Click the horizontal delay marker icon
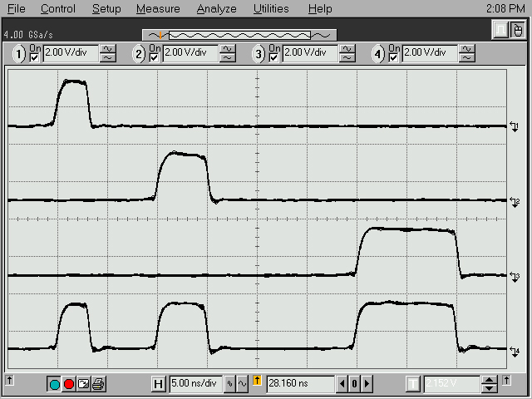The width and height of the screenshot is (532, 399). coord(257,383)
